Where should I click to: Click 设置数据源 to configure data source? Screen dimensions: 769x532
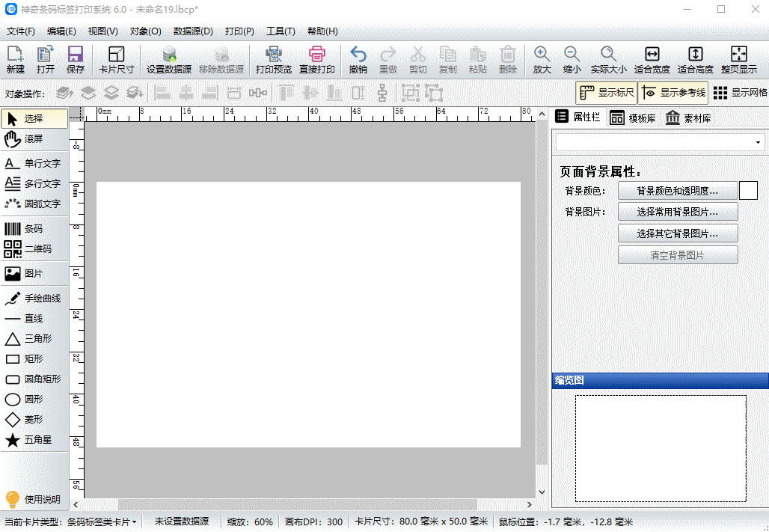point(169,60)
